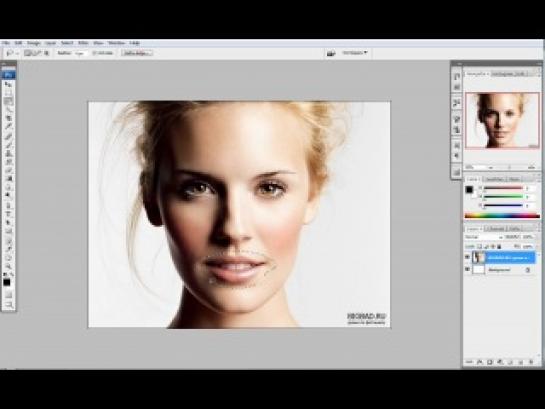Image resolution: width=545 pixels, height=409 pixels.
Task: Select the Clone Stamp tool
Action: tap(8, 153)
